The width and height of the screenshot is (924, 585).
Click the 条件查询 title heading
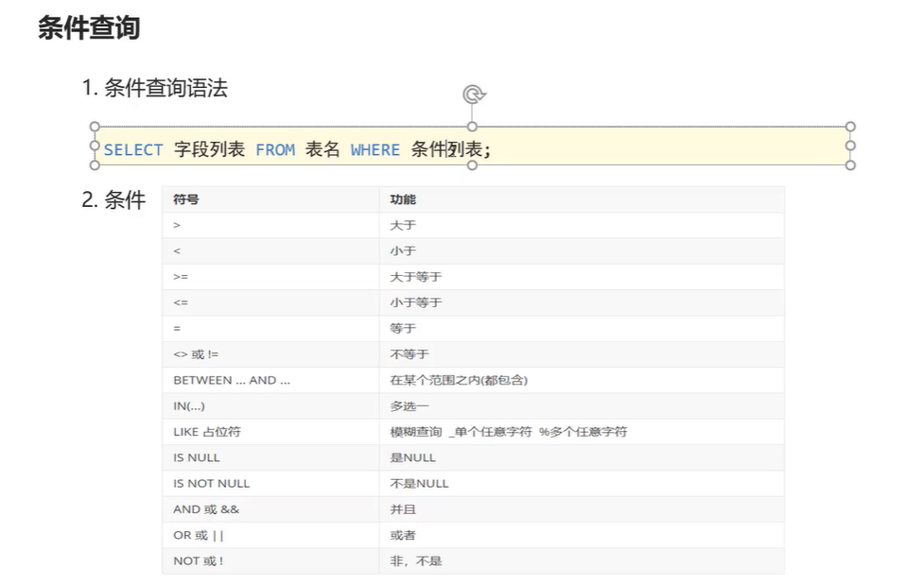point(89,27)
